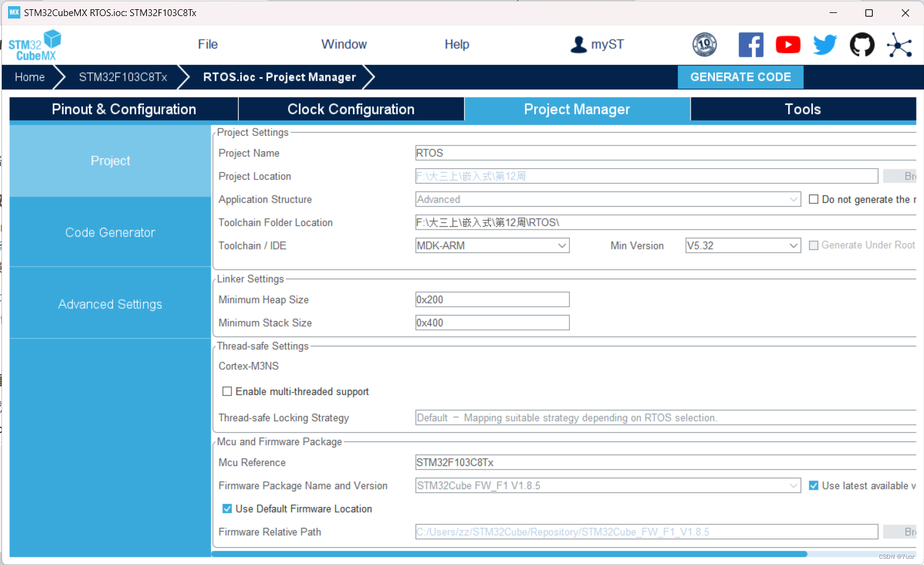Image resolution: width=924 pixels, height=565 pixels.
Task: Open the Twitter bird icon link
Action: coord(825,44)
